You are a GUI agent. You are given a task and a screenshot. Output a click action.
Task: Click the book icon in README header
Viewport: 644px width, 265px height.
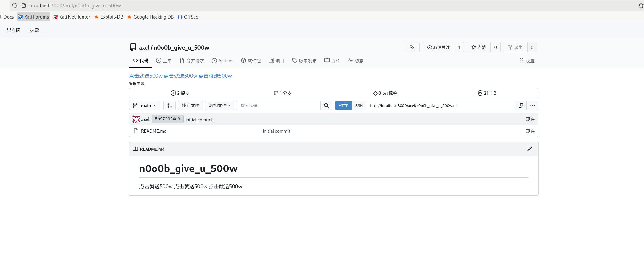click(135, 149)
